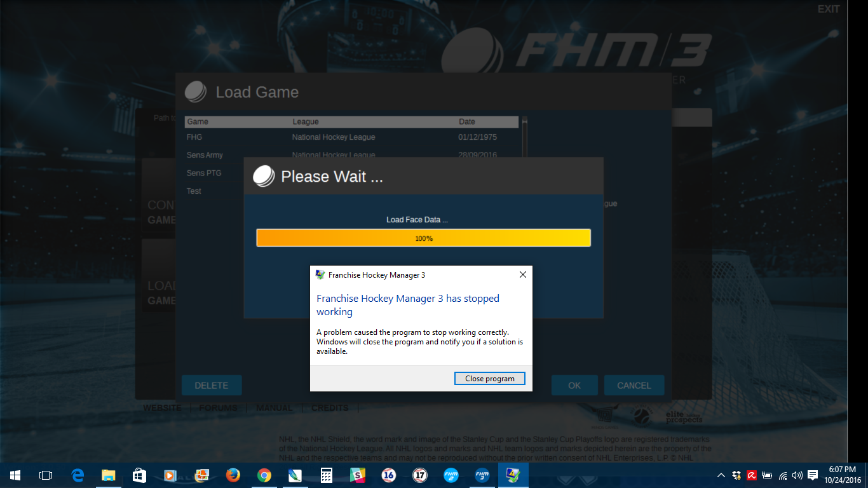The height and width of the screenshot is (488, 868).
Task: Click the crash report taskbar icon
Action: (x=513, y=475)
